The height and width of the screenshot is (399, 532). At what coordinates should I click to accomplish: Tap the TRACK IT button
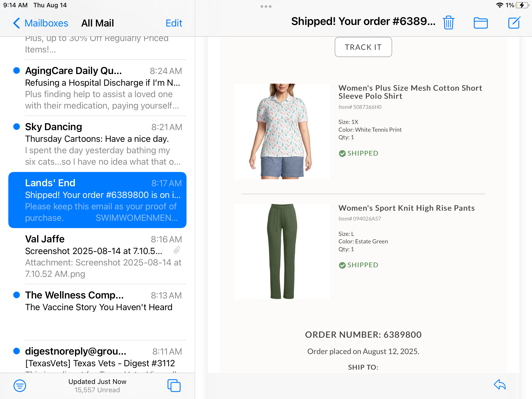363,47
